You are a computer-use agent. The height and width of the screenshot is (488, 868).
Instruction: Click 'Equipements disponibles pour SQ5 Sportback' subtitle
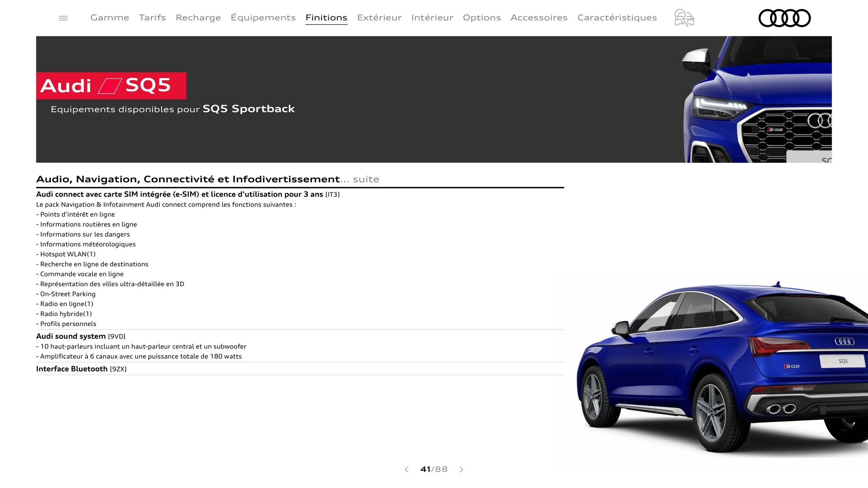173,109
